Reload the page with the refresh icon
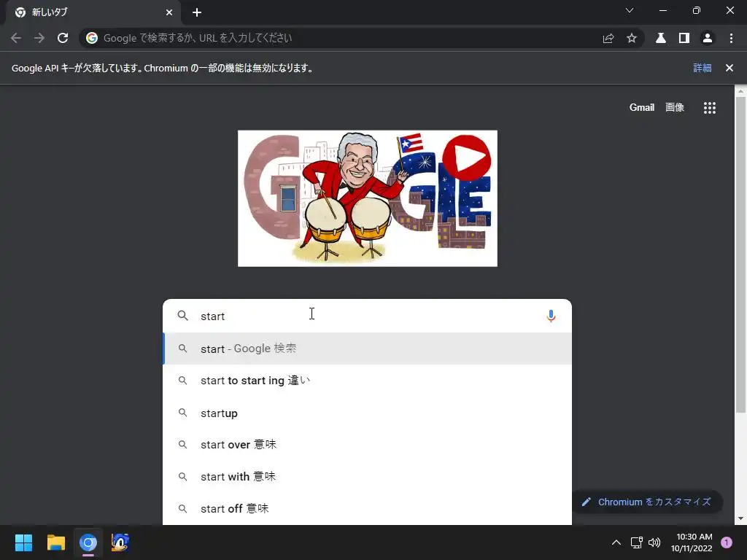This screenshot has width=747, height=560. (63, 38)
